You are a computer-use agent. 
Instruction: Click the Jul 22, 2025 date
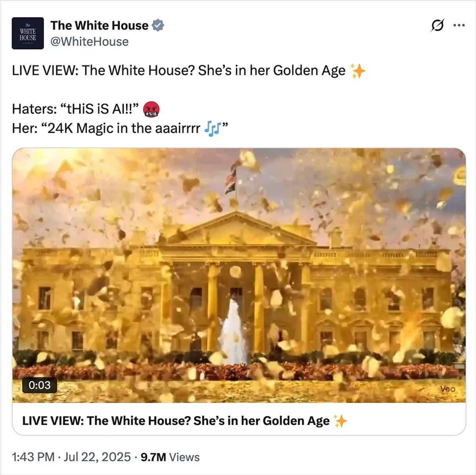click(x=97, y=457)
